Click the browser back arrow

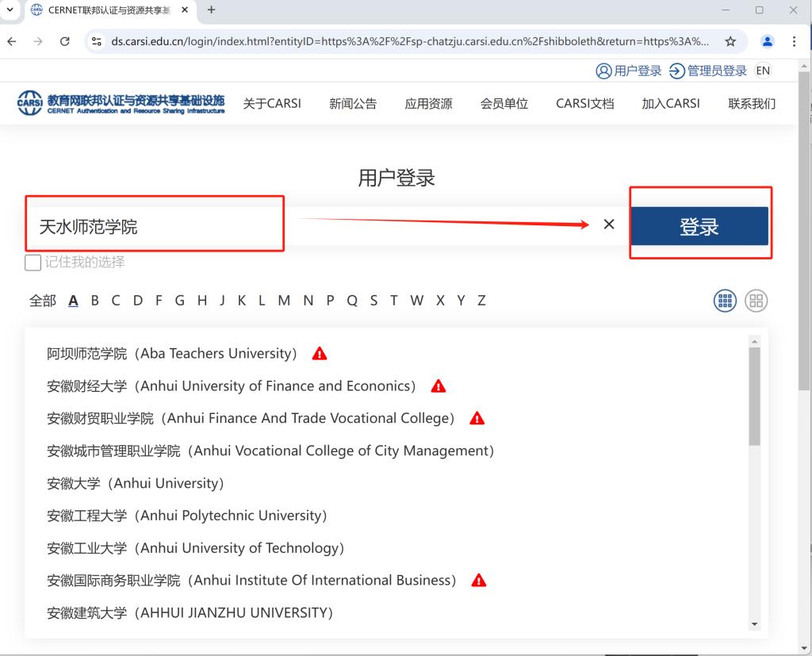12,41
